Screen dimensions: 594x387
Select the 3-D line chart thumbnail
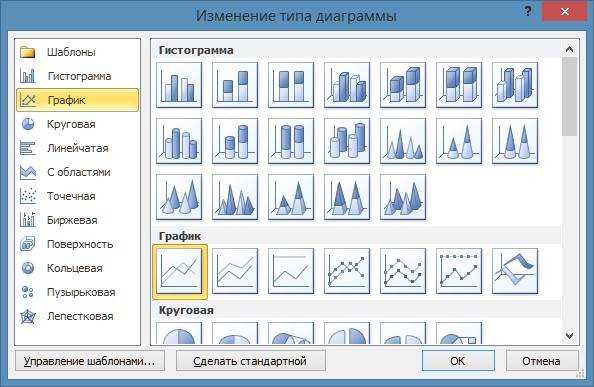click(x=515, y=271)
